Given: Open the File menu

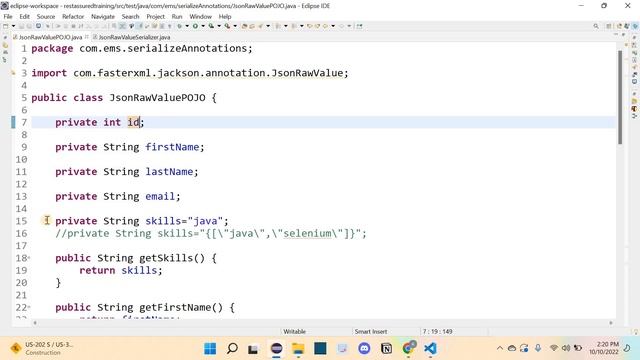Looking at the screenshot, I should point(8,16).
